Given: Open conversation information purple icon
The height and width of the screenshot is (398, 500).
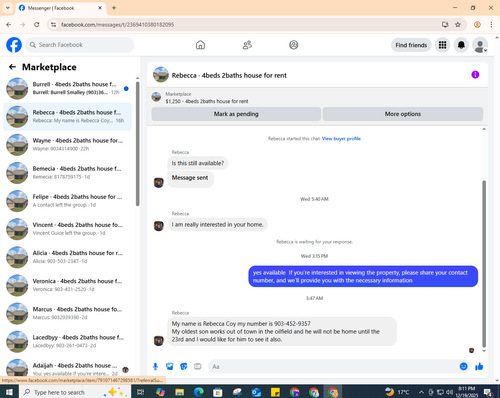Looking at the screenshot, I should (475, 75).
